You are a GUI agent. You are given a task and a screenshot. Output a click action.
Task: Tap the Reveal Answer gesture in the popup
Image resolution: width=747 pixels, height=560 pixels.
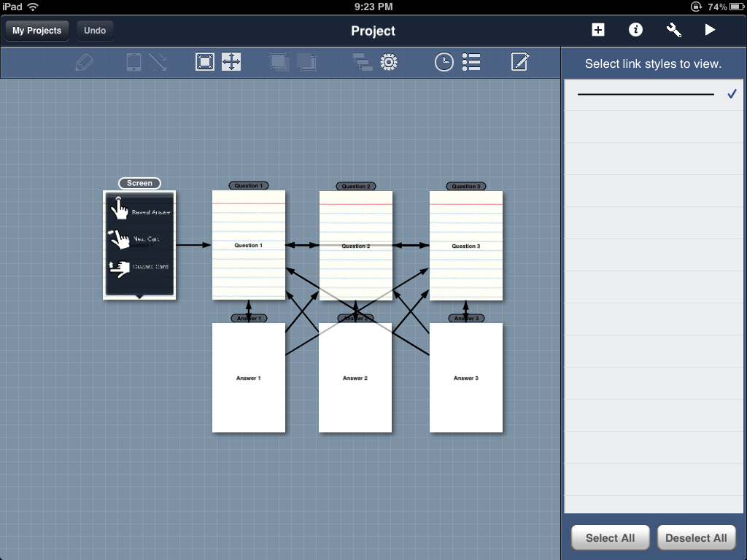(x=140, y=211)
